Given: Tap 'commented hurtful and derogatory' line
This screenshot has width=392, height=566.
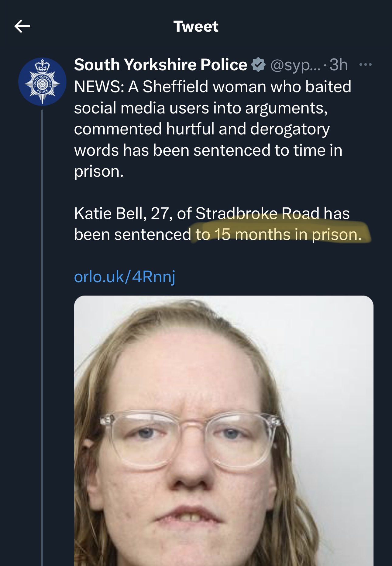Looking at the screenshot, I should 202,129.
